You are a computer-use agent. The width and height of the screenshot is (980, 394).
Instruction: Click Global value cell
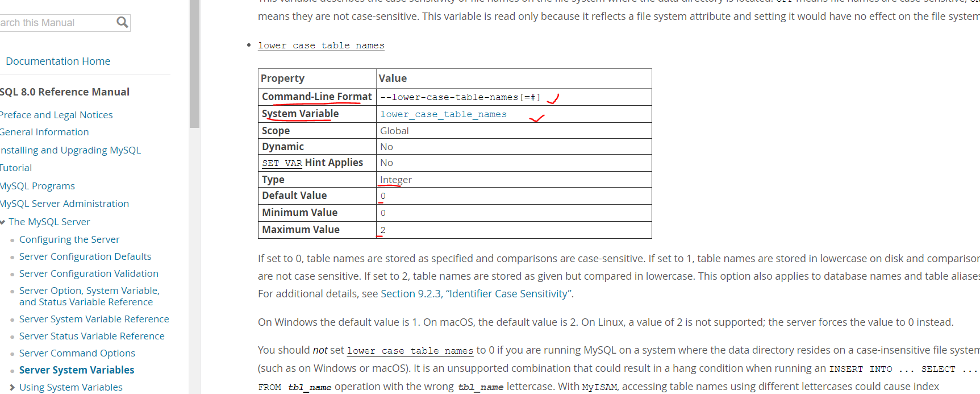(514, 131)
